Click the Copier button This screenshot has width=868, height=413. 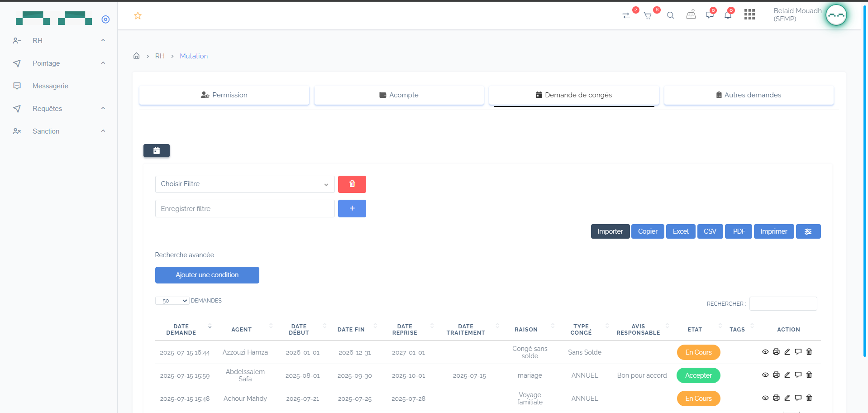tap(648, 231)
